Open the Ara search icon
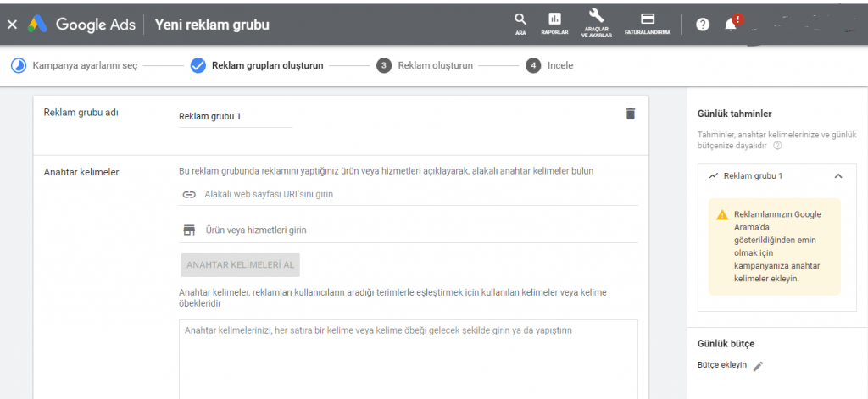The height and width of the screenshot is (399, 868). 520,25
